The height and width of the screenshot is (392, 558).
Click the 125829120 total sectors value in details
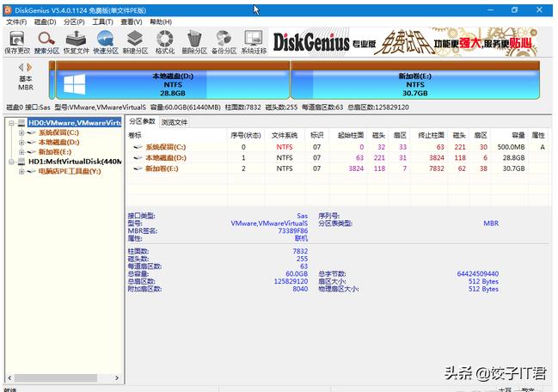(291, 281)
